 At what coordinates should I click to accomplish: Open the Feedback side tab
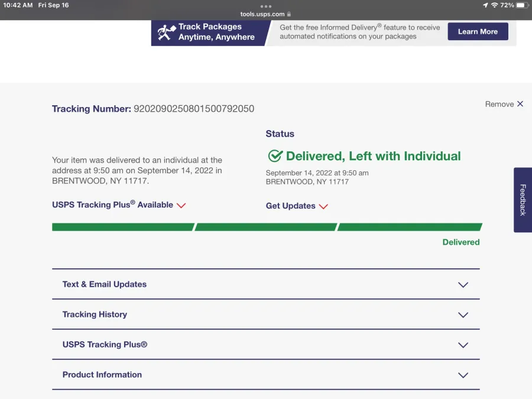coord(523,200)
